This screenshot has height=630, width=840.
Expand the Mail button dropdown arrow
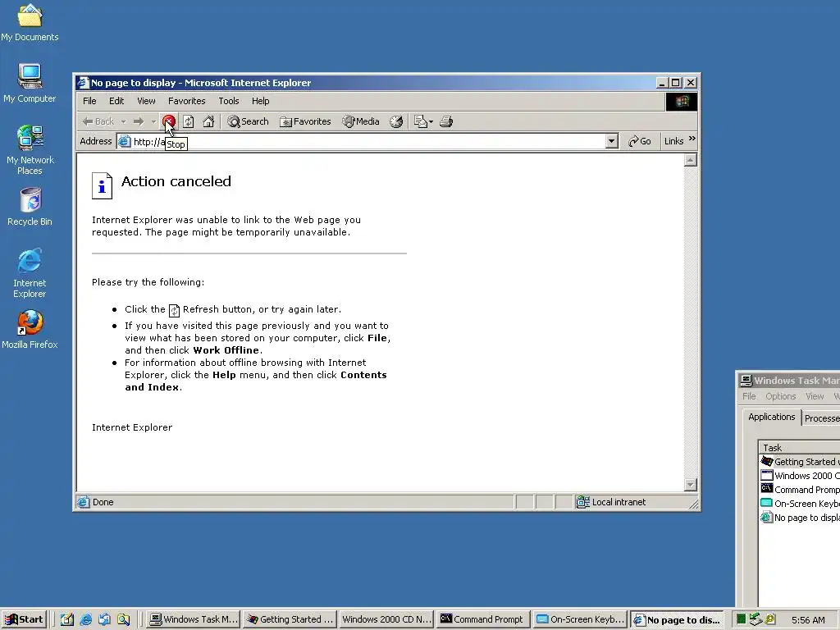pos(431,121)
